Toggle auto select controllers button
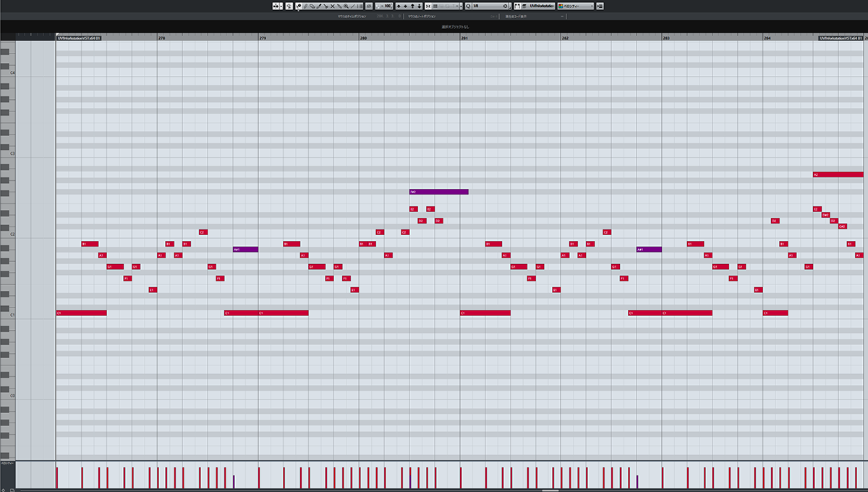The height and width of the screenshot is (492, 868). (x=369, y=6)
